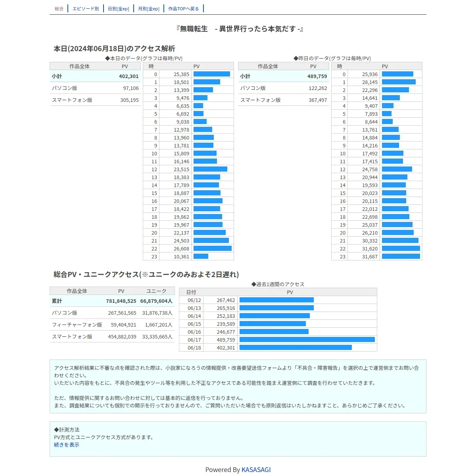Click the 日付 column header
This screenshot has height=476, width=476.
191,292
